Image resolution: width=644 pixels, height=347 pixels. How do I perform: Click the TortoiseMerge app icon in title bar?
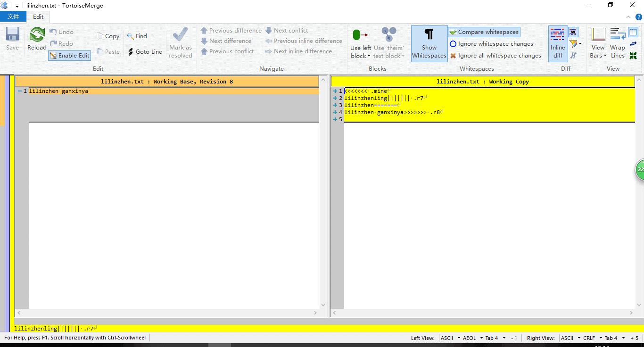pos(4,6)
